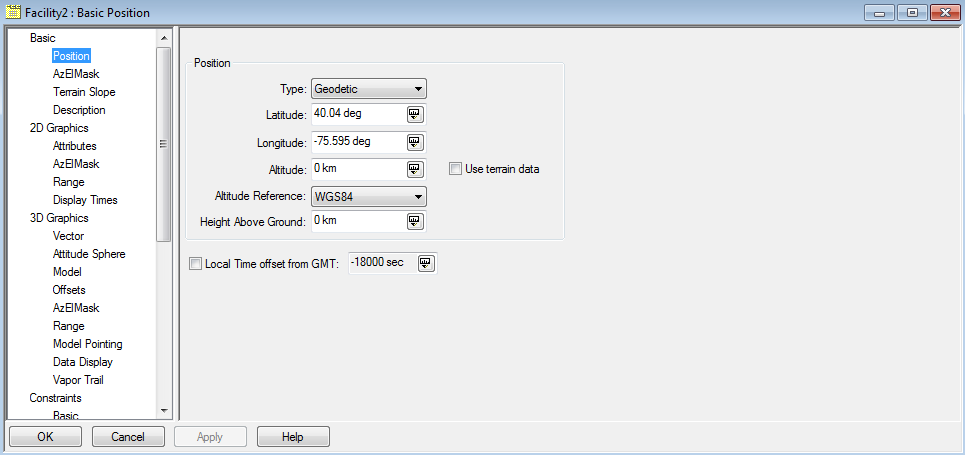Image resolution: width=965 pixels, height=455 pixels.
Task: Click the 3D Graphics category heading
Action: tap(59, 218)
